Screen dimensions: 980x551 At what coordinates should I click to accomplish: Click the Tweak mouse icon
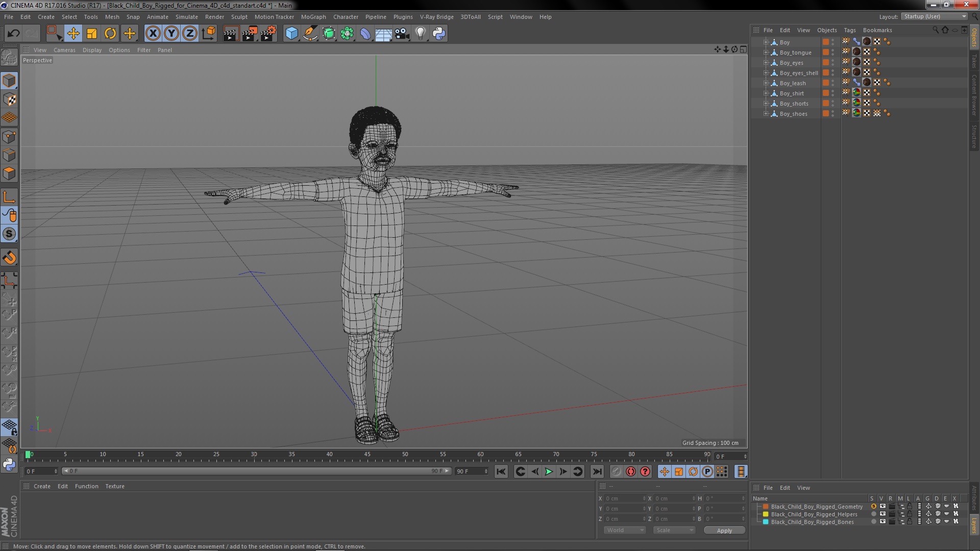point(9,216)
